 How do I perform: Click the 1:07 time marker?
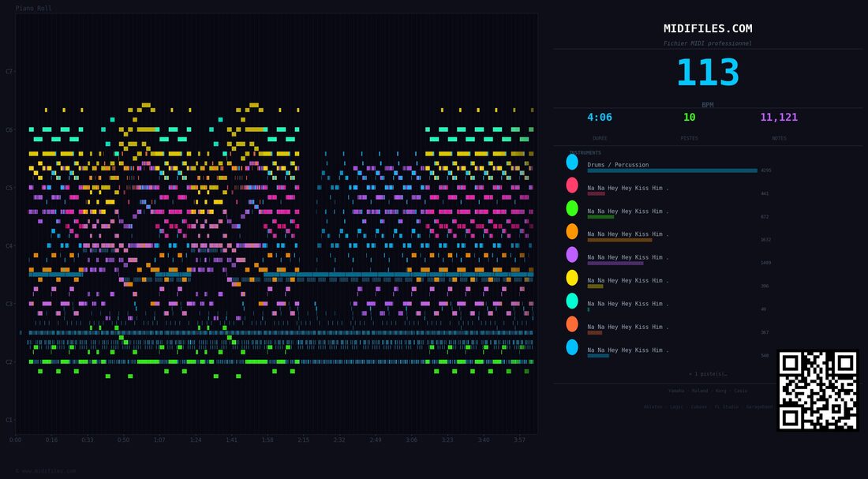(x=159, y=440)
